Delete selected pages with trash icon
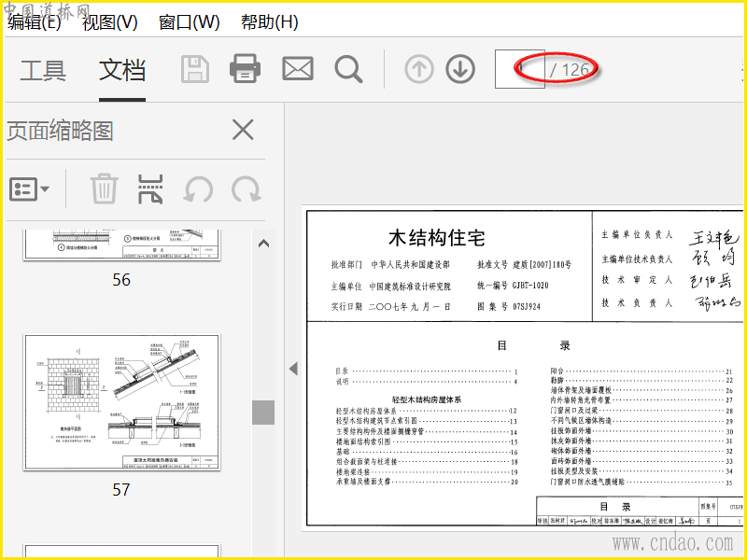 (105, 189)
